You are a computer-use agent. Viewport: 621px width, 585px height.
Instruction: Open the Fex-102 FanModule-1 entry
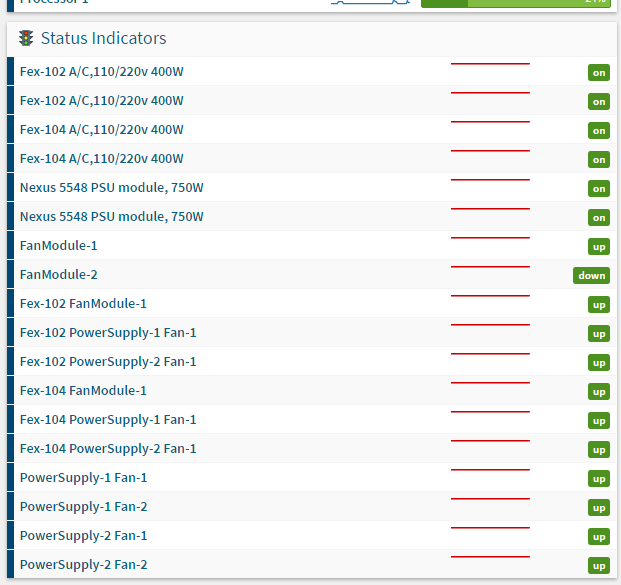click(x=83, y=303)
